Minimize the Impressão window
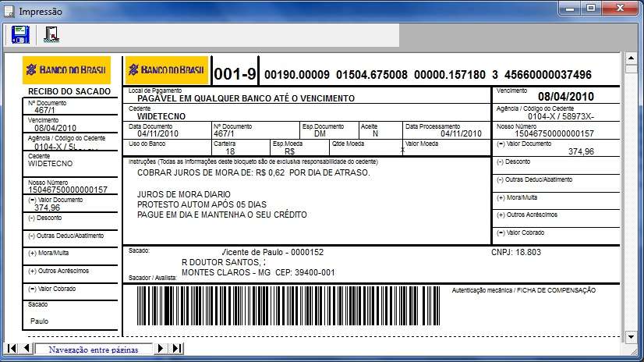 pyautogui.click(x=569, y=9)
